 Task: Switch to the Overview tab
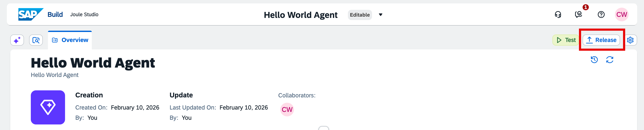(70, 40)
